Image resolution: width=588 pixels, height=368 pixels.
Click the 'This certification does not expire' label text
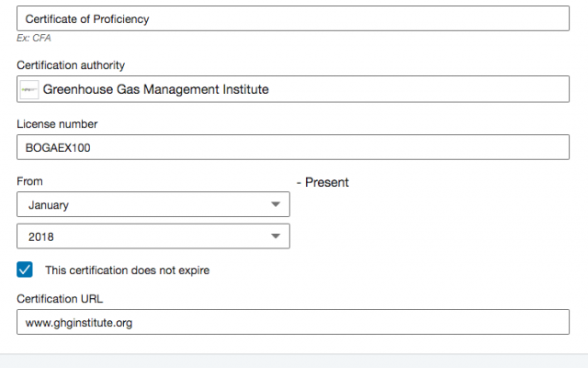click(127, 270)
